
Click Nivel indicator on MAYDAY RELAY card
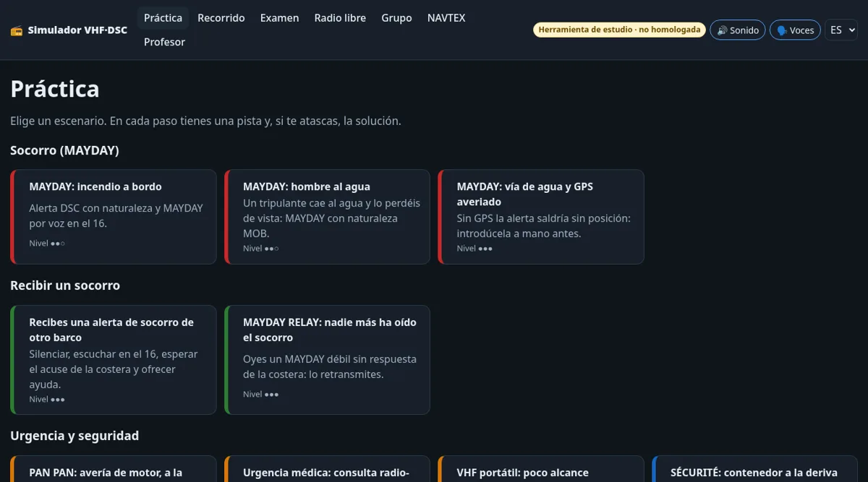pyautogui.click(x=261, y=395)
